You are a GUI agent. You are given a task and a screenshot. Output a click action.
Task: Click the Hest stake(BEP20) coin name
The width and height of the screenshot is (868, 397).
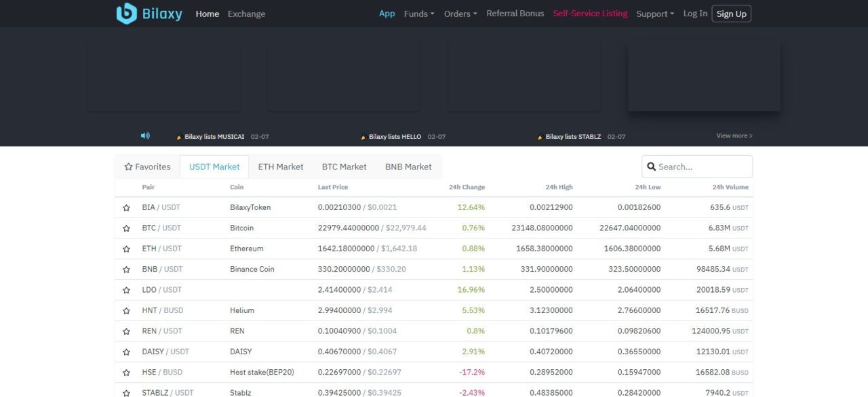(x=262, y=372)
